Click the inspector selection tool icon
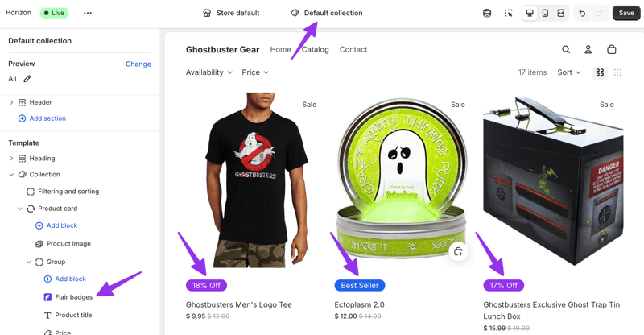Screen dimensions: 644x335 [x=509, y=13]
